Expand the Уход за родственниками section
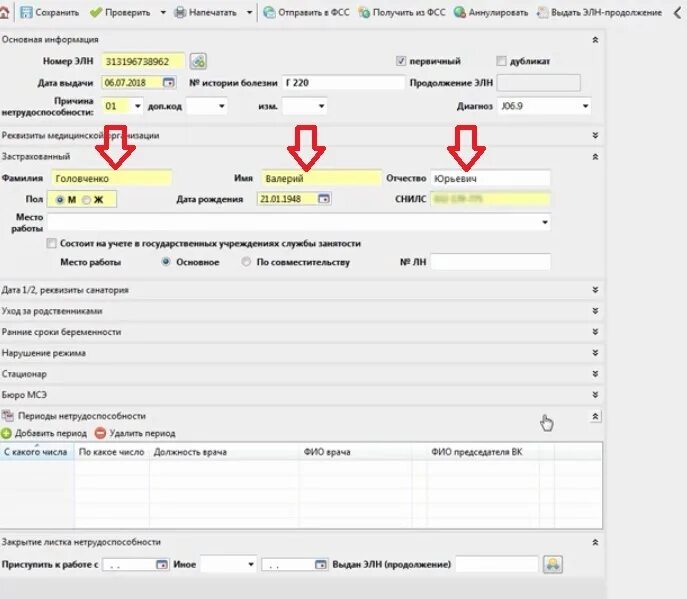This screenshot has width=687, height=599. point(595,311)
